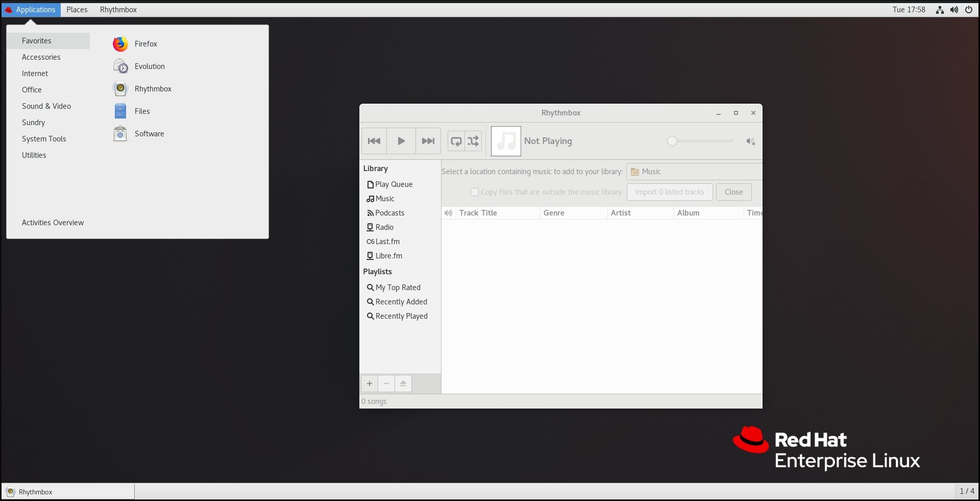Click the volume speaker icon in Rhythmbox
The height and width of the screenshot is (501, 980).
tap(750, 141)
